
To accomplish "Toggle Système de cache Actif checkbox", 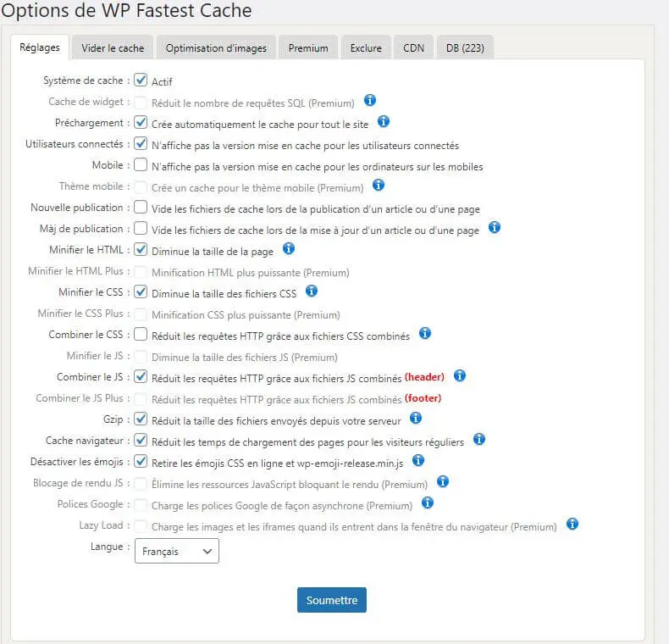I will tap(141, 80).
